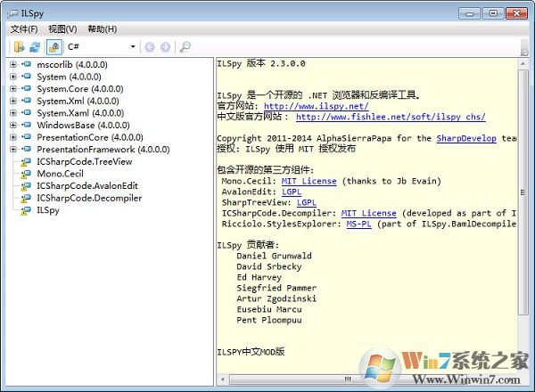Click the vertical scrollbar thumb
Screen dimensions: 535x392
pos(523,192)
